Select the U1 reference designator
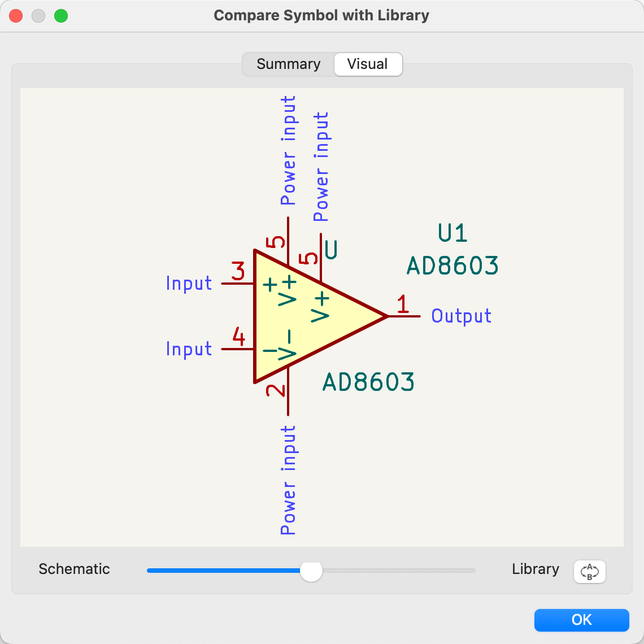The image size is (644, 644). pyautogui.click(x=452, y=233)
